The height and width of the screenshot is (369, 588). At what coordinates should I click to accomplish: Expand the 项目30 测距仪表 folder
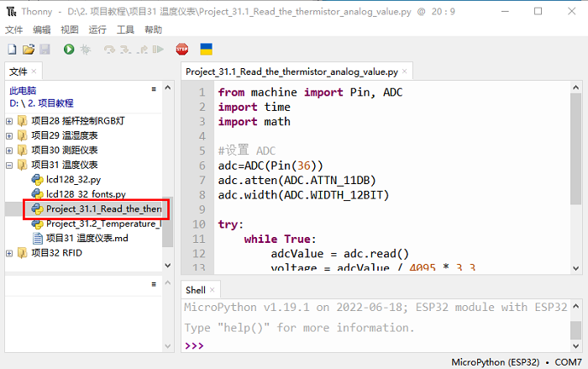pos(9,150)
